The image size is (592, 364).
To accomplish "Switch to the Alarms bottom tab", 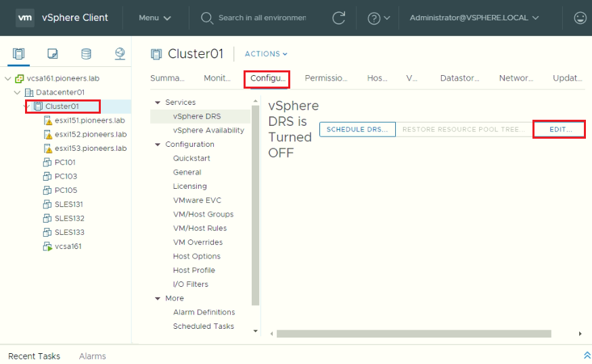I will pos(92,356).
